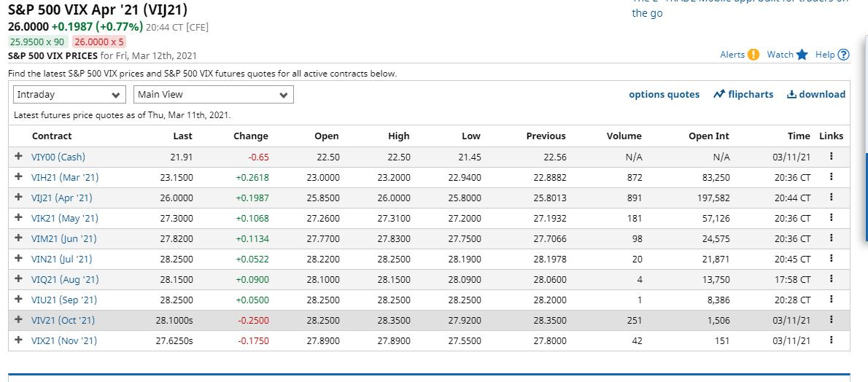868x382 pixels.
Task: Expand the VIX21 (Nov '21) row
Action: 19,340
